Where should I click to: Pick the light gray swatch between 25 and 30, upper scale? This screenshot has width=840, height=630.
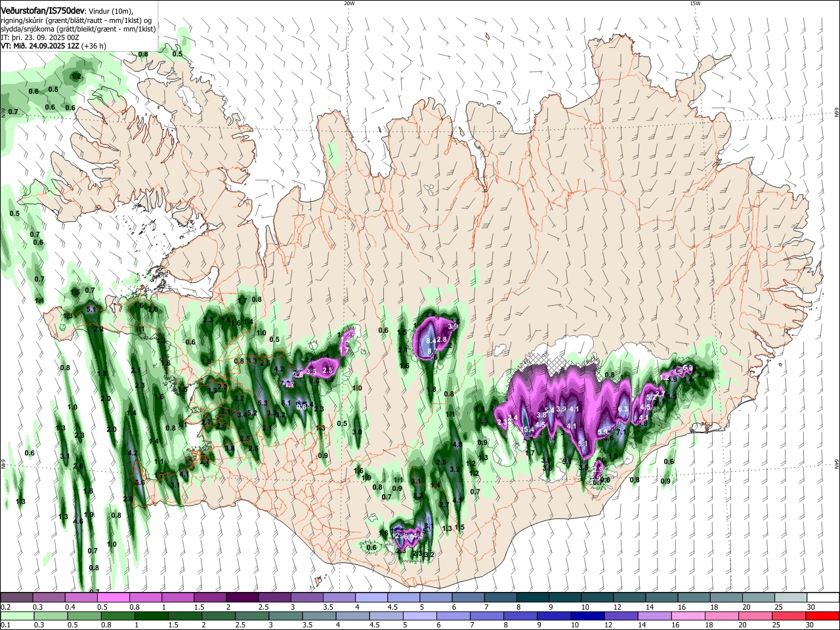click(x=791, y=597)
